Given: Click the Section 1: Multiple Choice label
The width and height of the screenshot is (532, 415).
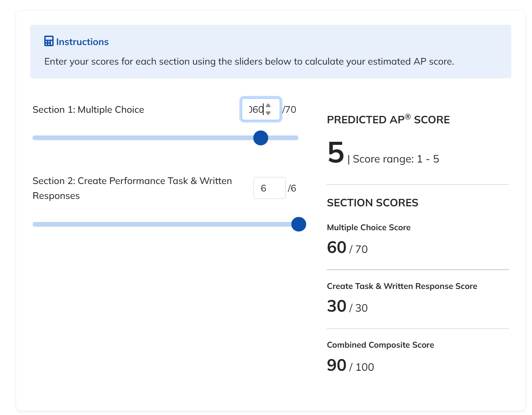Looking at the screenshot, I should [88, 110].
